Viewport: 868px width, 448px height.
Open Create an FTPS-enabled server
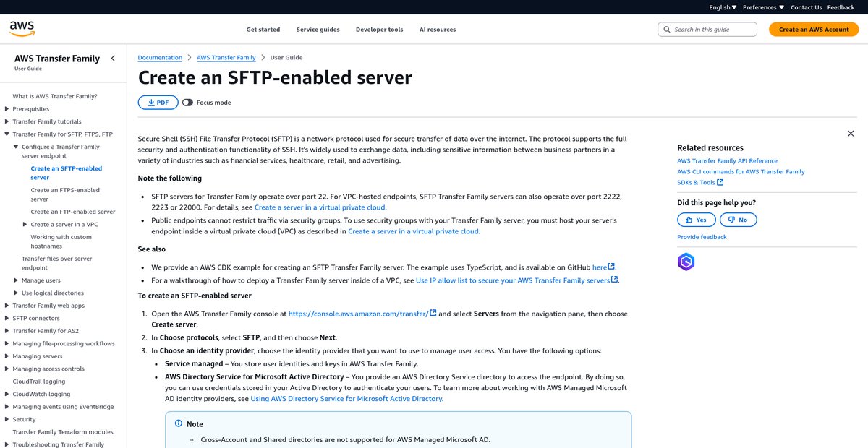click(65, 194)
